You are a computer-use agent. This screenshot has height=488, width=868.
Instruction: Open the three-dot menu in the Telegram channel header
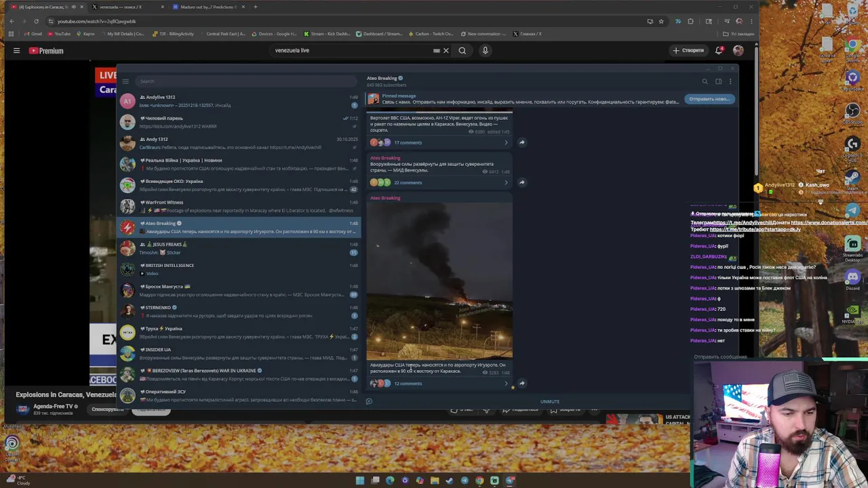pyautogui.click(x=730, y=81)
